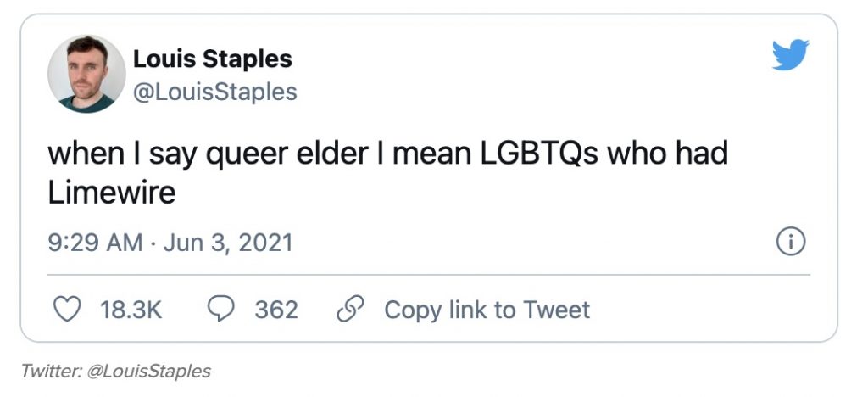868x397 pixels.
Task: Click the 18.3K likes count
Action: coord(131,310)
